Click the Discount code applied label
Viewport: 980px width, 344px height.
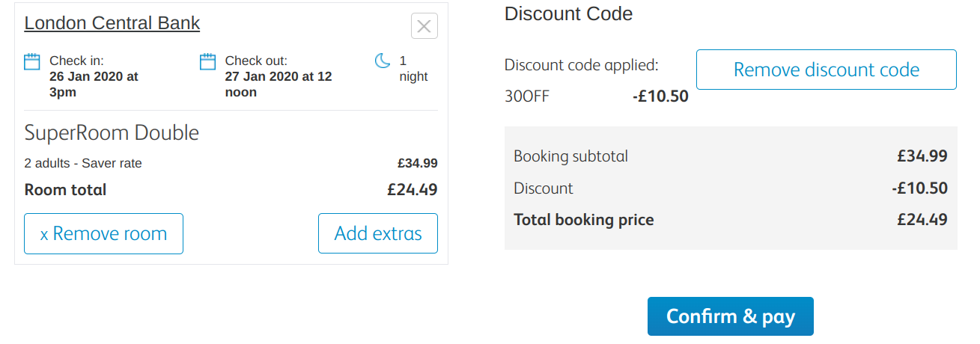582,65
